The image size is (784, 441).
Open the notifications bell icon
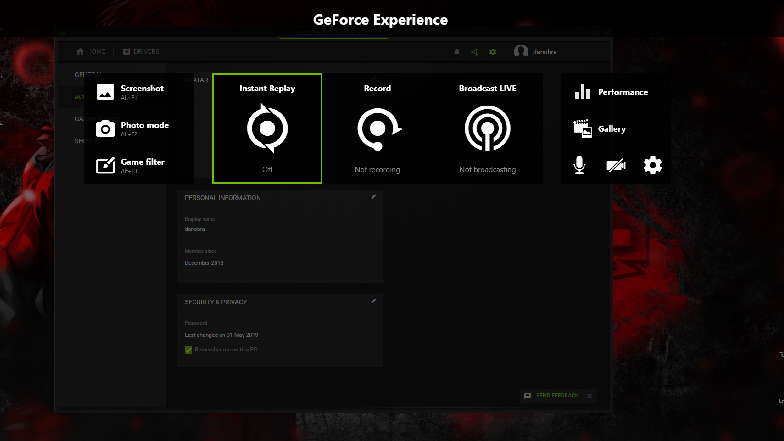pyautogui.click(x=456, y=52)
